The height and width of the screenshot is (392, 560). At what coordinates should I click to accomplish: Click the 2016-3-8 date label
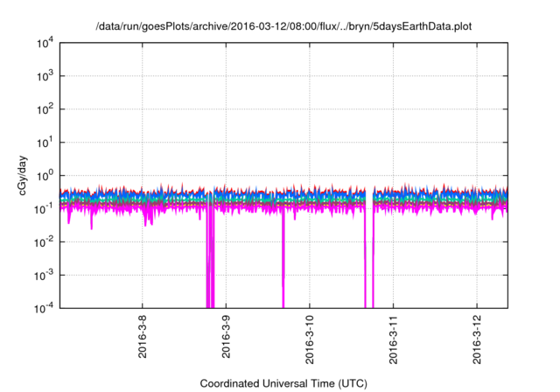tap(142, 336)
